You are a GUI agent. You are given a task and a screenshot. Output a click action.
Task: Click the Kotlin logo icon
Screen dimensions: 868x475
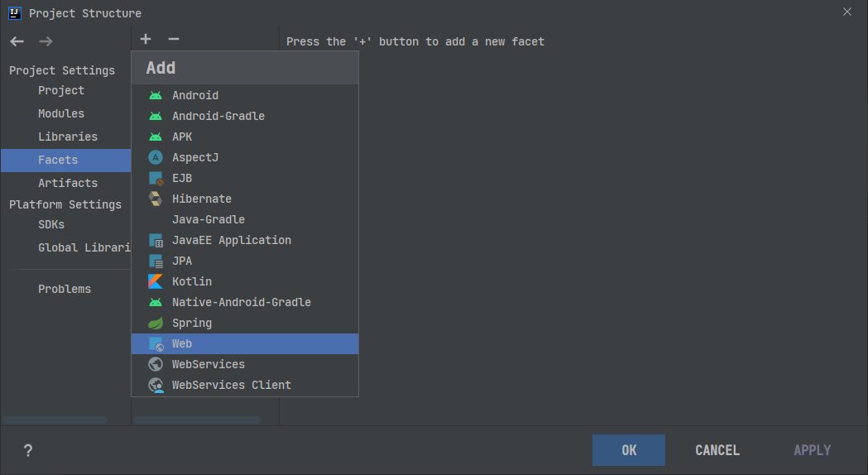tap(156, 282)
